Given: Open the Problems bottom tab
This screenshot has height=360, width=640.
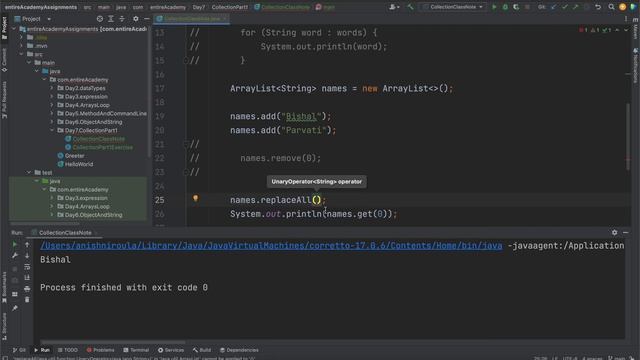Looking at the screenshot, I should click(x=100, y=350).
